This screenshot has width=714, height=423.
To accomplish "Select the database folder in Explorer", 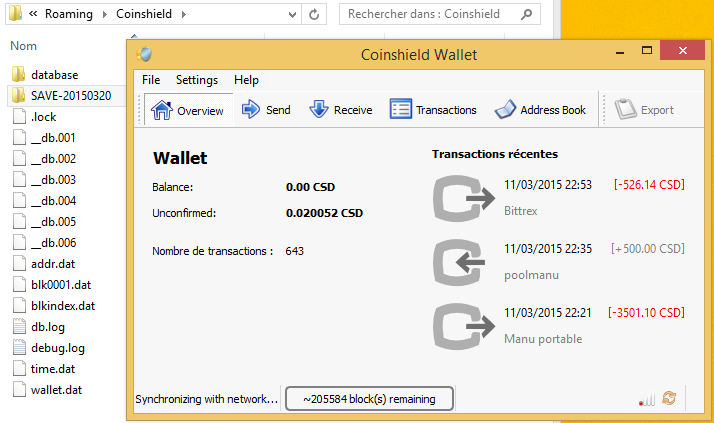I will [55, 75].
